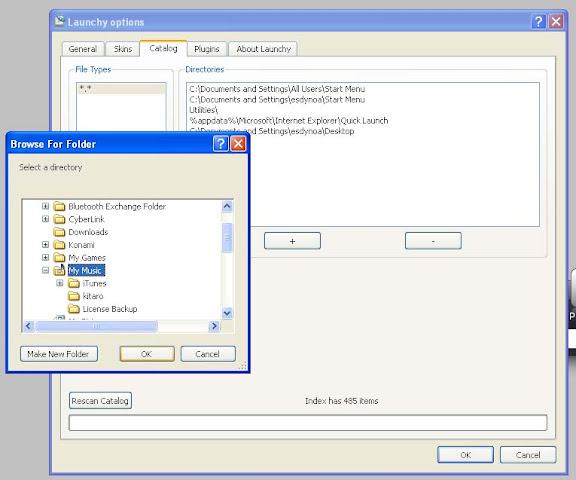
Task: Select the kitaro folder label
Action: [93, 296]
